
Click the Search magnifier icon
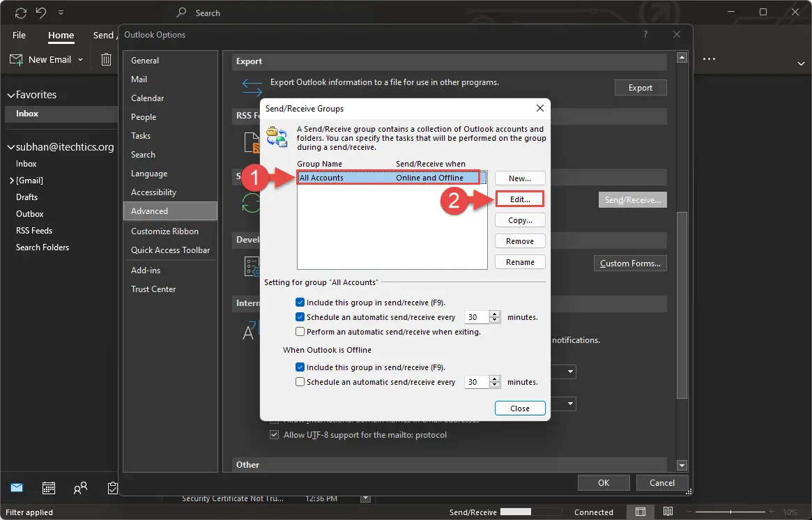[181, 13]
